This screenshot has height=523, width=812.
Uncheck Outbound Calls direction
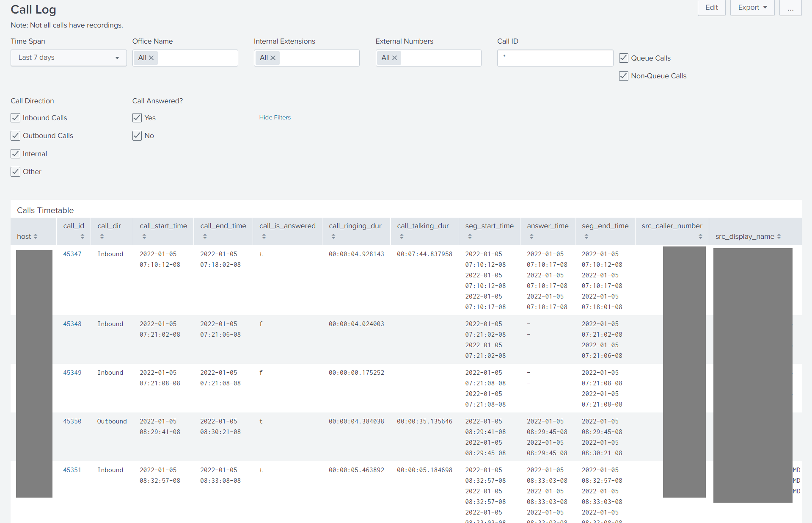[x=15, y=136]
